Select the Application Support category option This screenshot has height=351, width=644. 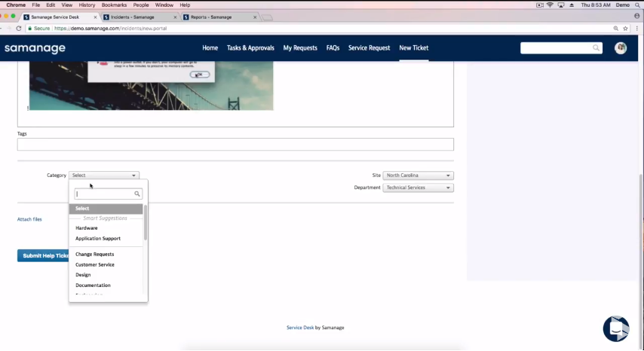click(x=98, y=239)
